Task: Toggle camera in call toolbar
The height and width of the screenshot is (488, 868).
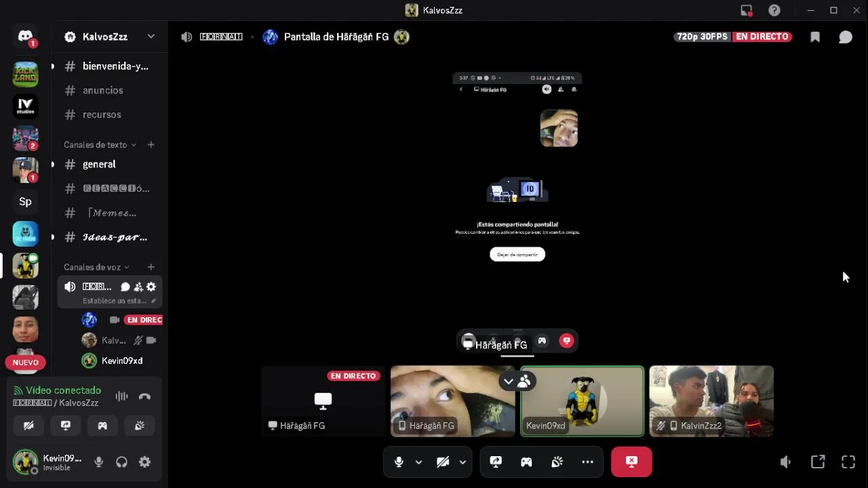Action: tap(443, 462)
